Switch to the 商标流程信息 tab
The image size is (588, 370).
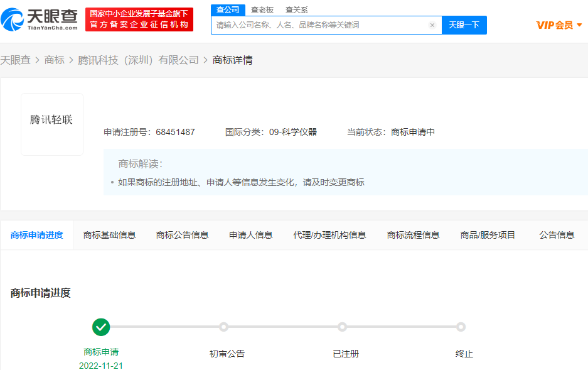[x=414, y=236]
